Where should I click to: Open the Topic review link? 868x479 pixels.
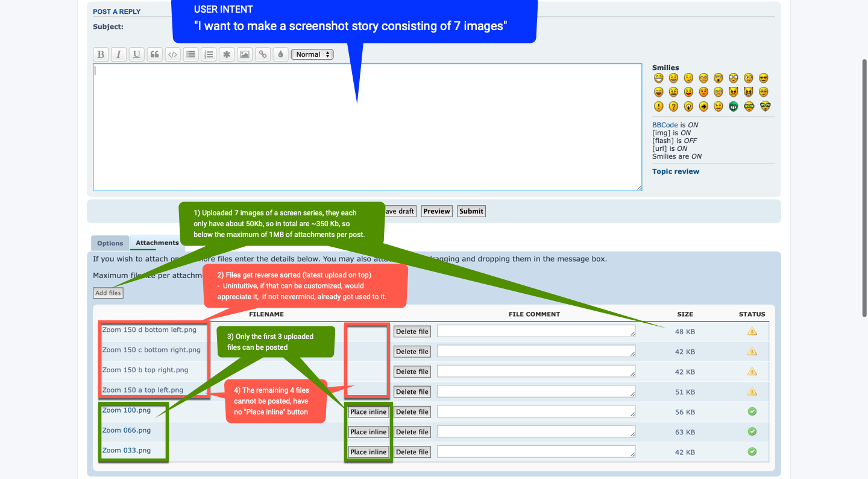[676, 171]
